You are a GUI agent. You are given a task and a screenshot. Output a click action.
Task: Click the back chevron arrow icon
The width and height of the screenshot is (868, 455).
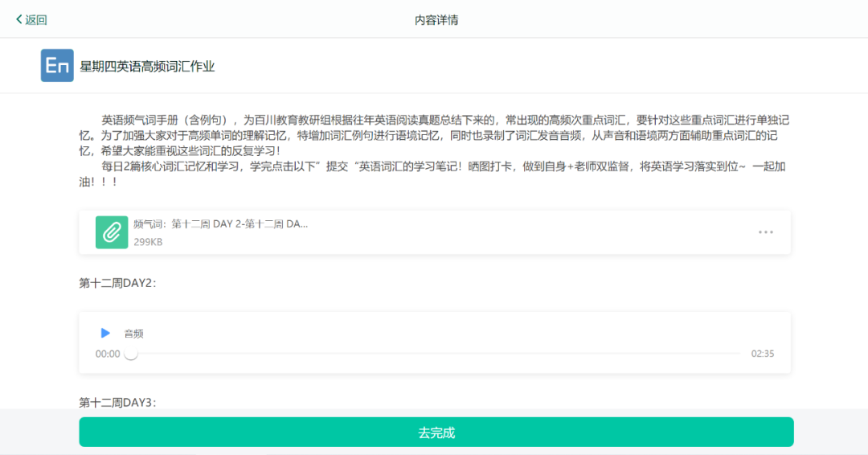[x=18, y=19]
